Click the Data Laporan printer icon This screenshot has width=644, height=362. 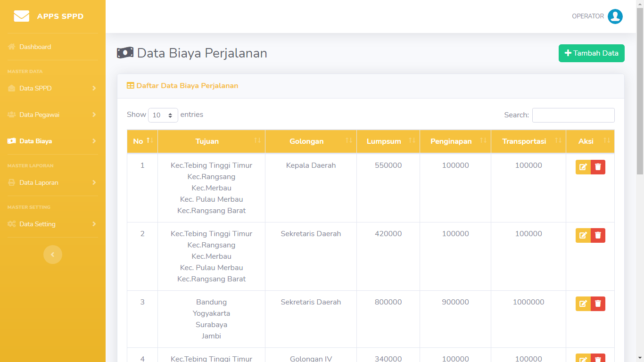click(x=12, y=182)
